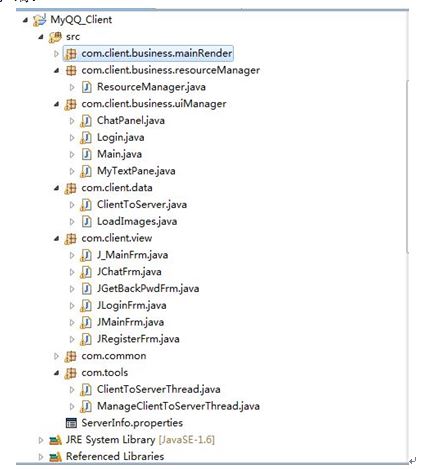Expand the JChatFrm.java file node

72,272
